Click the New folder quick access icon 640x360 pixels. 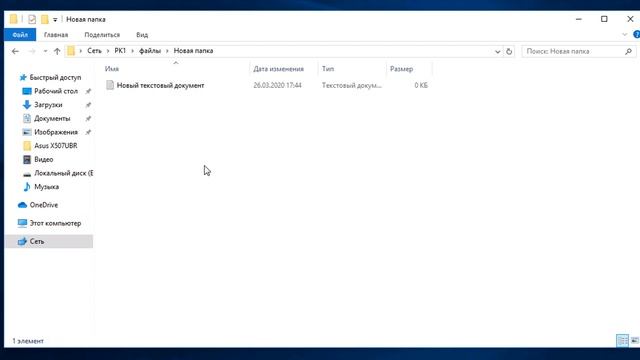(44, 19)
